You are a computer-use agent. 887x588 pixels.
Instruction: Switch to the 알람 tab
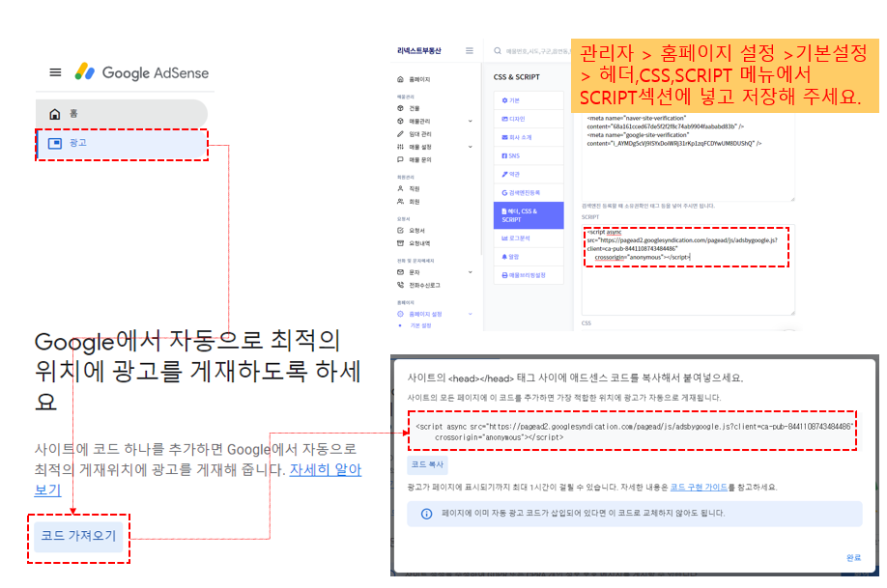[529, 257]
